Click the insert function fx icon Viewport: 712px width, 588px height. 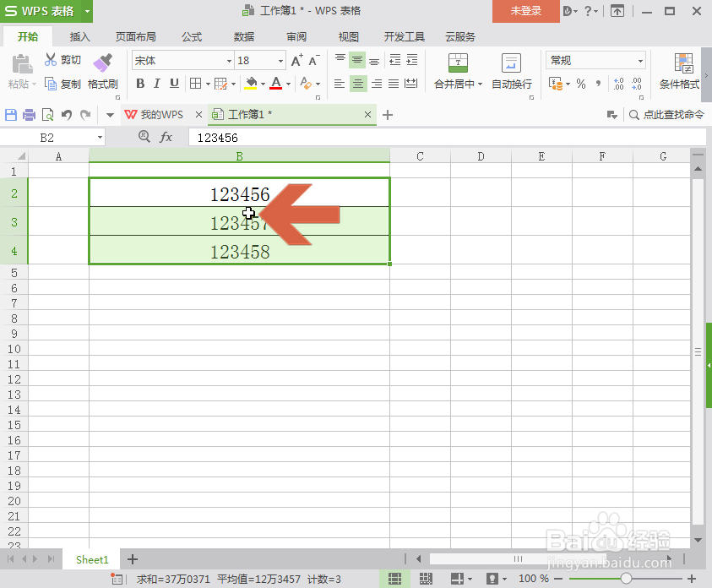[x=166, y=137]
